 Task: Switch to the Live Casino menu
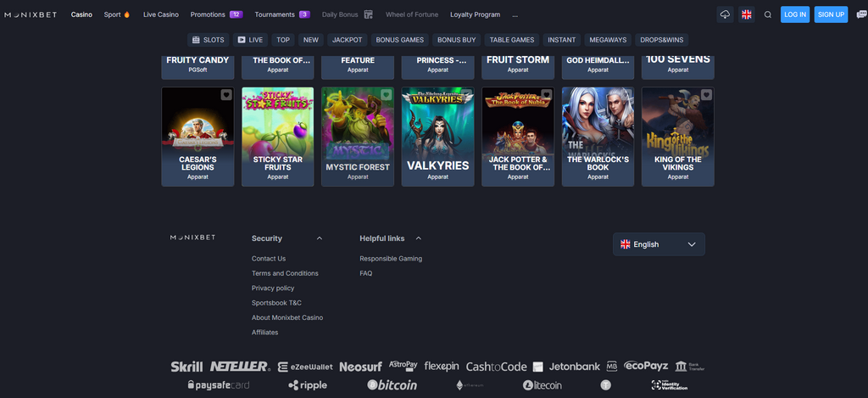161,14
